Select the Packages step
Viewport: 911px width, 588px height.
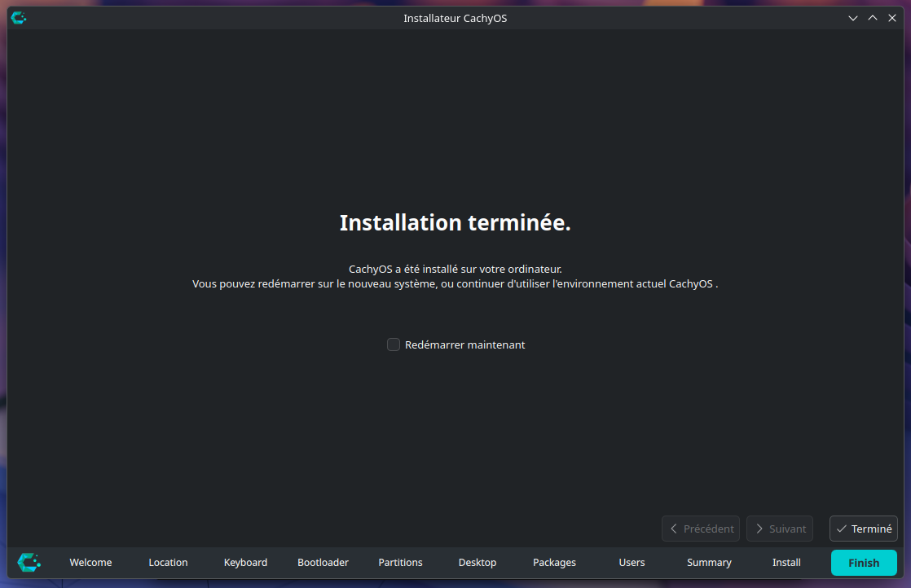tap(554, 563)
